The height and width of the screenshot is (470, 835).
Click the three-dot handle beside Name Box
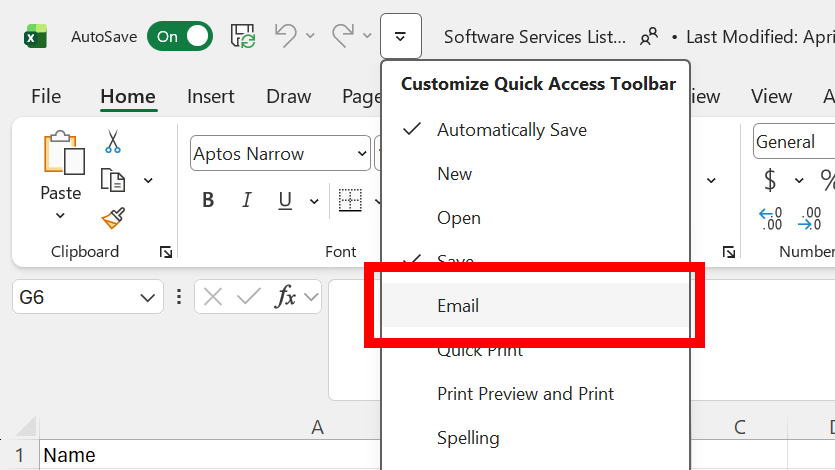[x=179, y=296]
